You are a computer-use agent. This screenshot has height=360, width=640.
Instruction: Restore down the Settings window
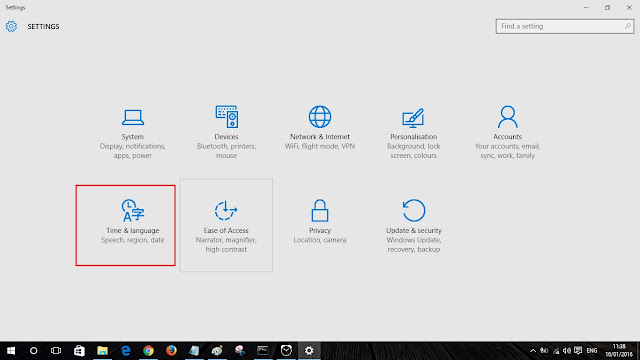[x=607, y=7]
